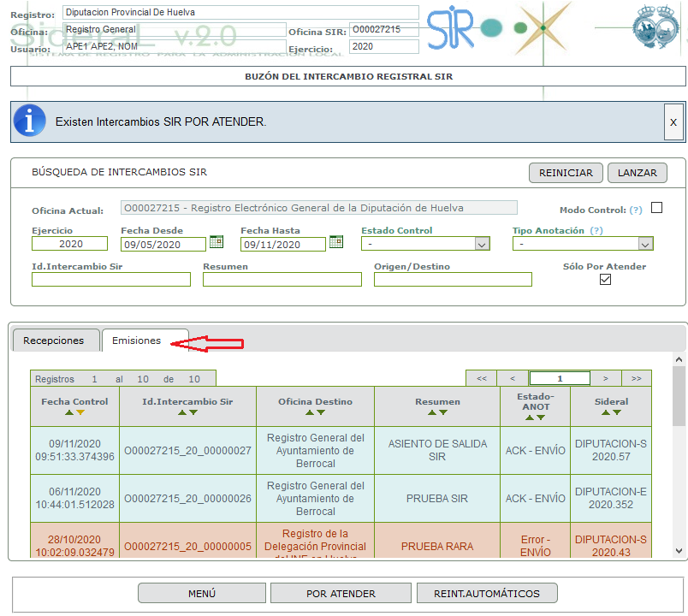The height and width of the screenshot is (616, 688).
Task: Enable Modo Control checkbox
Action: (657, 208)
